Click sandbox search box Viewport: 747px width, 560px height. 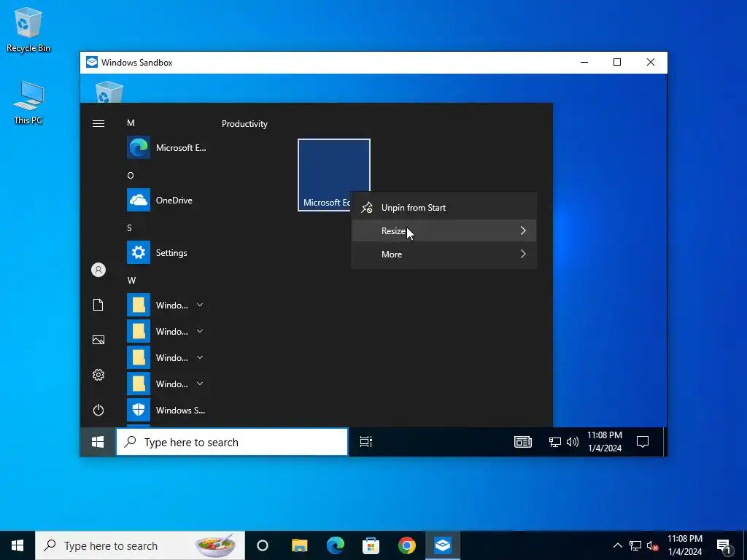coord(232,442)
